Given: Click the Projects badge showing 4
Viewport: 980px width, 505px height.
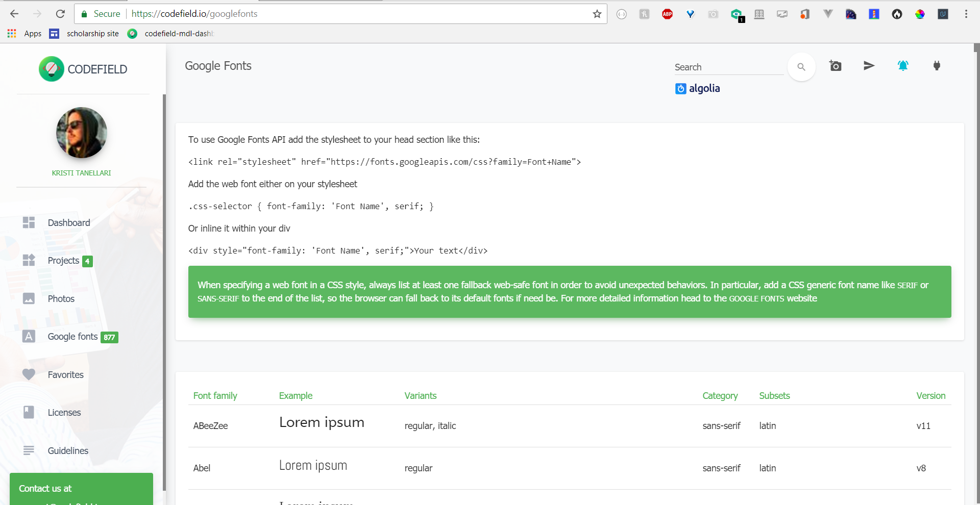Looking at the screenshot, I should pyautogui.click(x=87, y=261).
